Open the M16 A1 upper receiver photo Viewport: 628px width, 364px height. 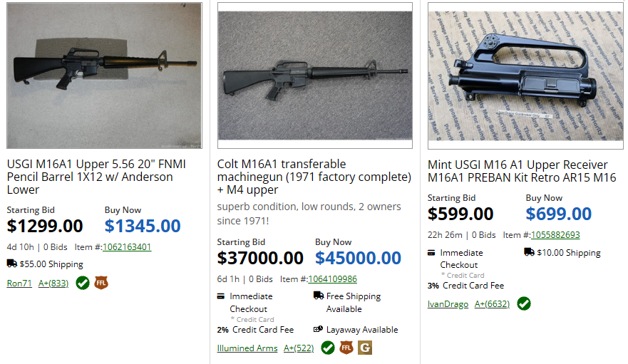pos(525,76)
